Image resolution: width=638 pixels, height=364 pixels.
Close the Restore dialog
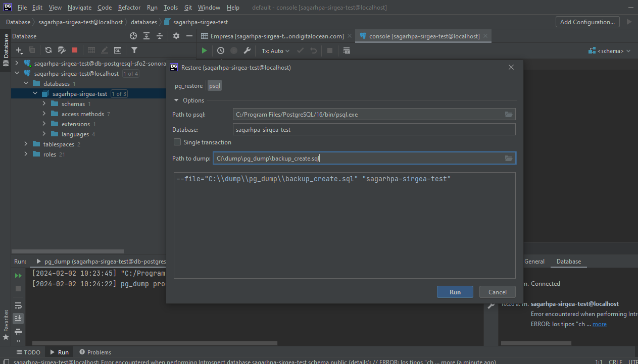[x=511, y=67]
